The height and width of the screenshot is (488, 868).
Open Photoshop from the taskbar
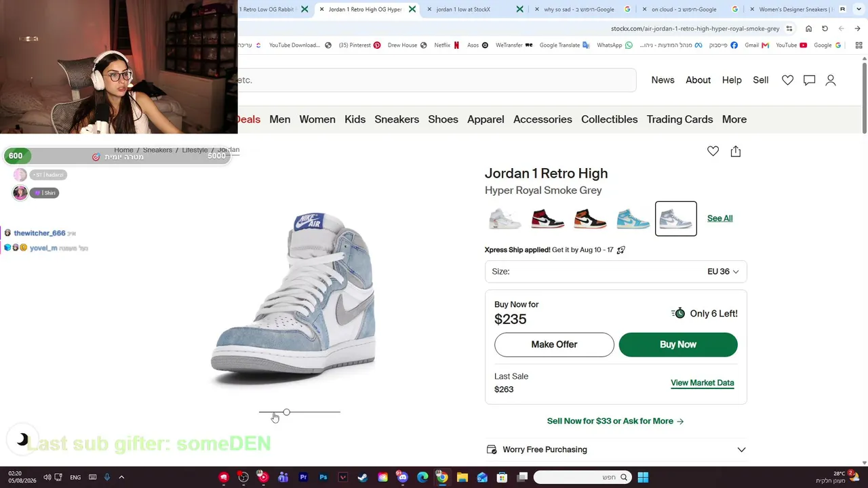(x=323, y=477)
